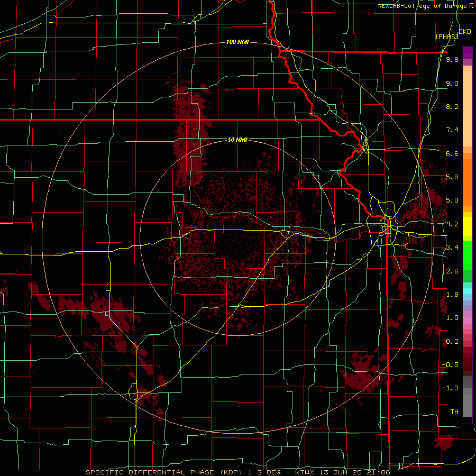Click the 4.2 scale value
The width and height of the screenshot is (476, 476).
452,224
